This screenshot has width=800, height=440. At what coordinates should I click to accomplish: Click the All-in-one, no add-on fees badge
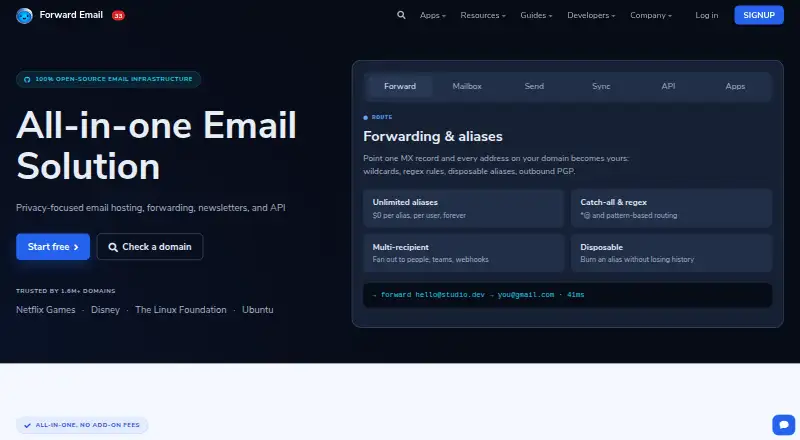[x=82, y=425]
